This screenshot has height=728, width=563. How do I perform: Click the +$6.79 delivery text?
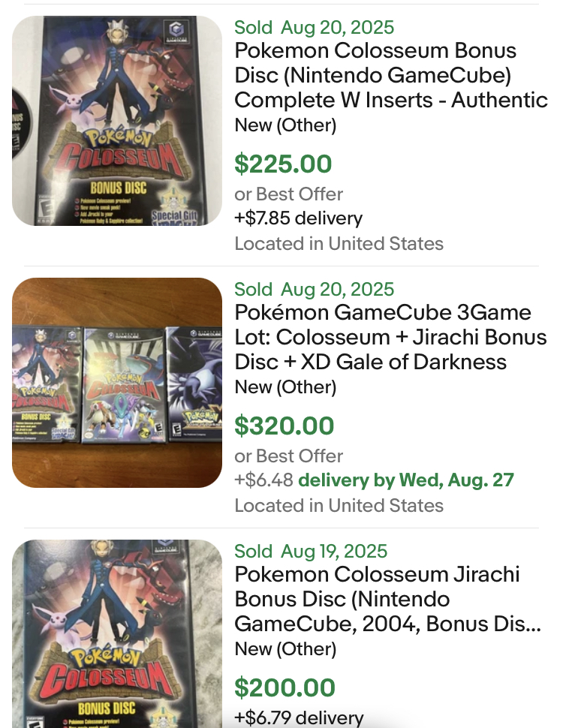(x=299, y=717)
